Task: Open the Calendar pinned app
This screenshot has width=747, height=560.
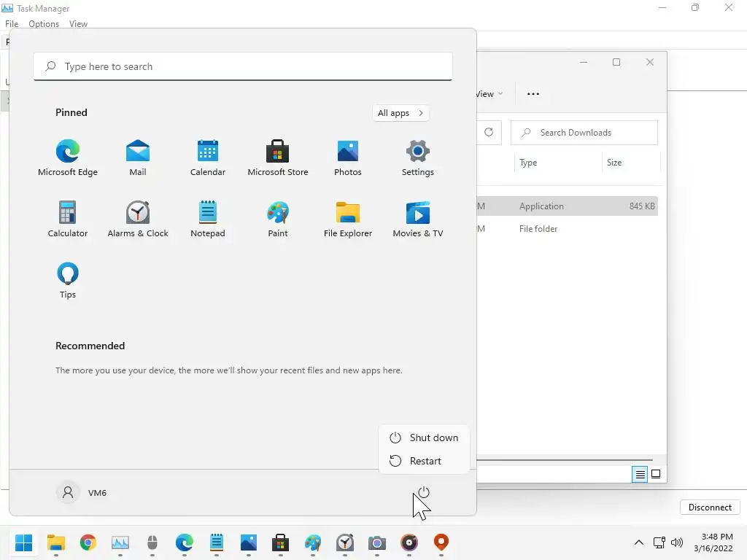Action: [x=208, y=158]
